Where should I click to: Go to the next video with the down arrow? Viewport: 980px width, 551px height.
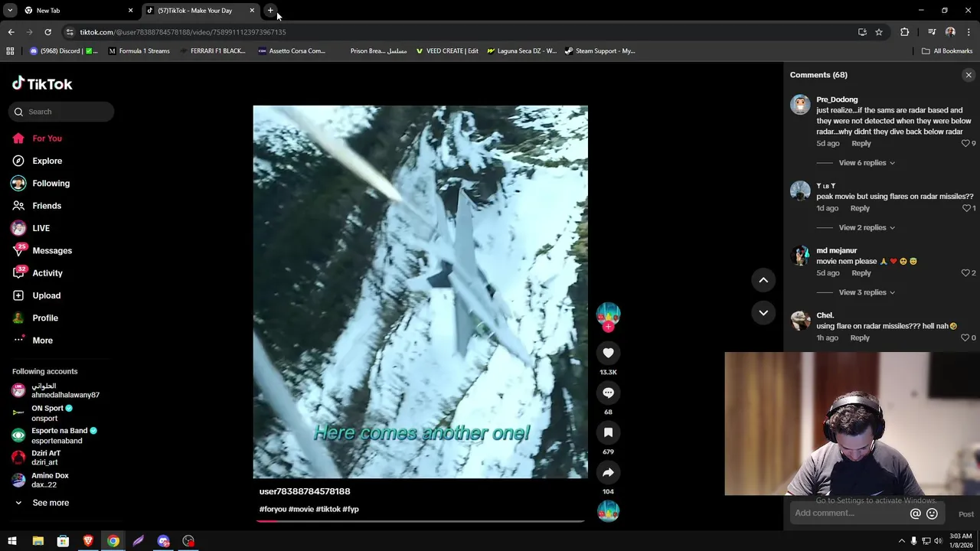pos(763,312)
